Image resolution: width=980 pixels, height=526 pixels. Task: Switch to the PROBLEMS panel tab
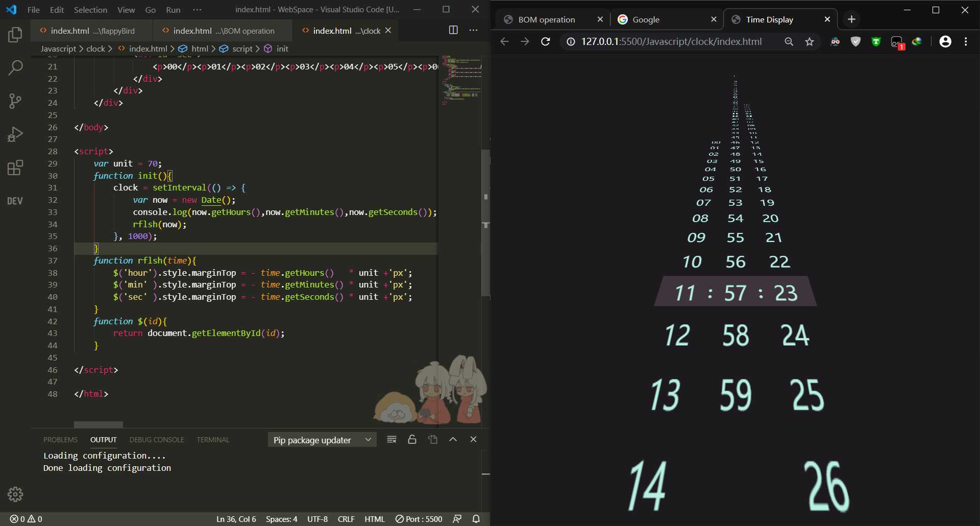[x=60, y=440]
